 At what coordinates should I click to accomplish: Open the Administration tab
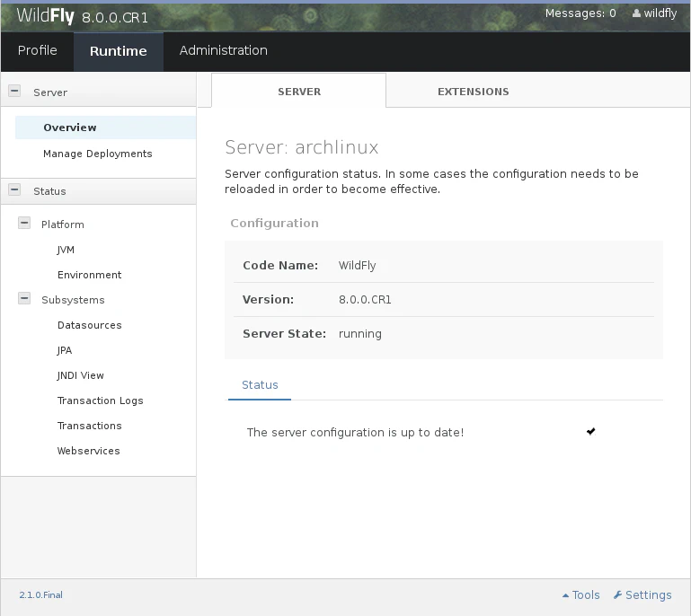[223, 51]
